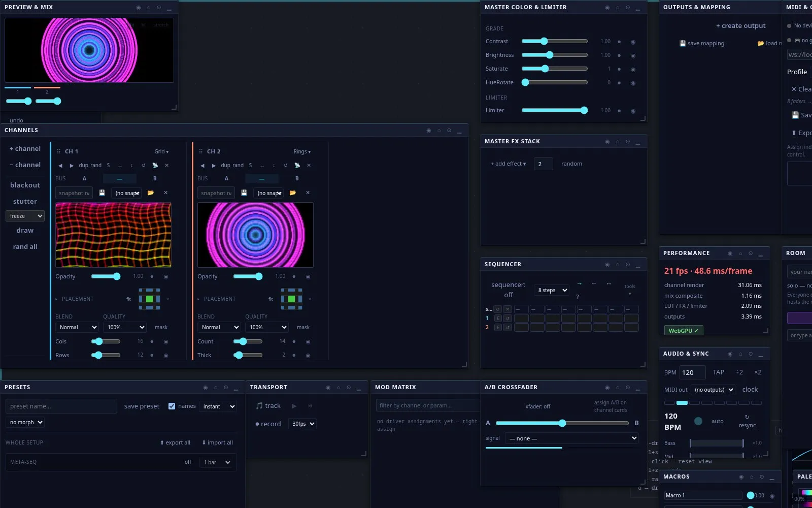Set CH 2 bus to the neutral dash
Viewport: 812px width, 508px height.
(261, 179)
